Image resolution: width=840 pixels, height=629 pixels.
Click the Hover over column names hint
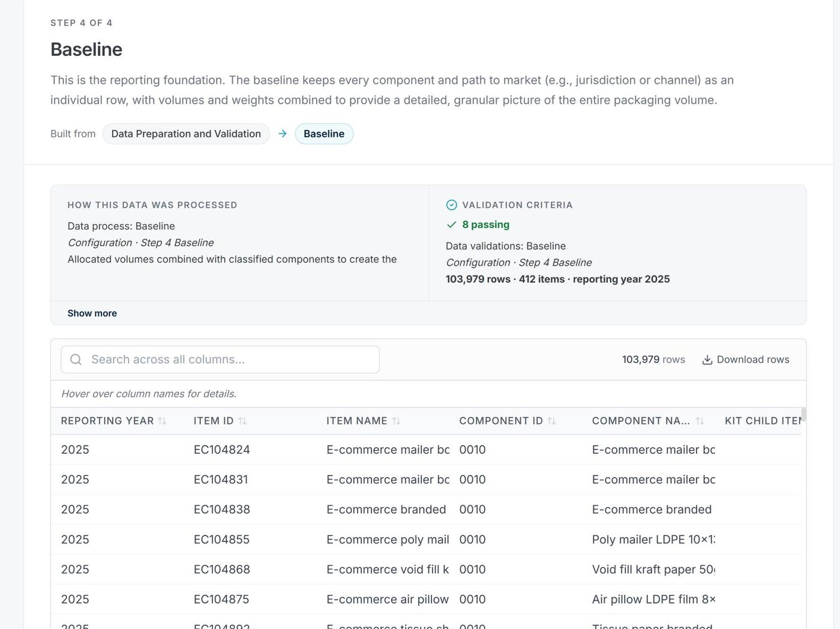point(149,394)
